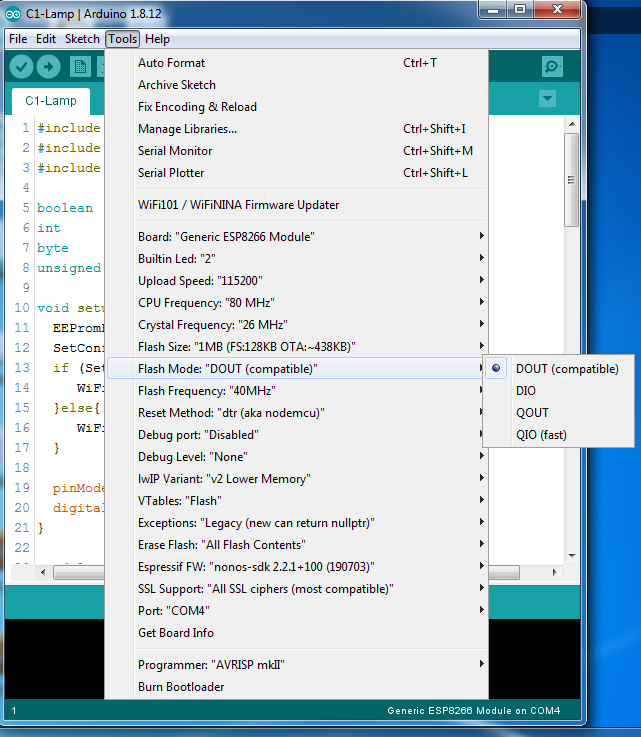This screenshot has width=641, height=737.
Task: Click the horizontal scroll right arrow
Action: pyautogui.click(x=555, y=572)
